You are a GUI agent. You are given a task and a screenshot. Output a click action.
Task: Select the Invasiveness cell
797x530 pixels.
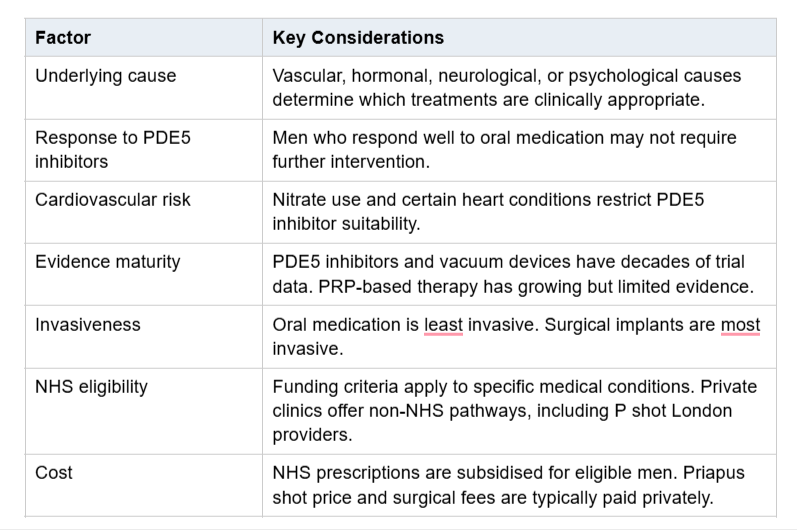[x=144, y=337]
